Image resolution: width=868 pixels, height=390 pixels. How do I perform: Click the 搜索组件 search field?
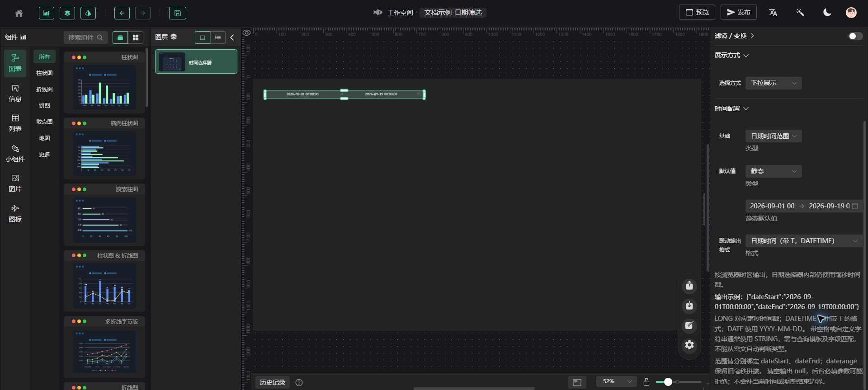tap(86, 38)
